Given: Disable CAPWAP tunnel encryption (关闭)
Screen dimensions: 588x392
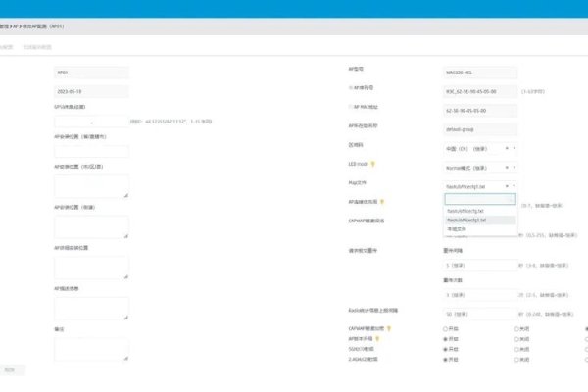Looking at the screenshot, I should [516, 329].
